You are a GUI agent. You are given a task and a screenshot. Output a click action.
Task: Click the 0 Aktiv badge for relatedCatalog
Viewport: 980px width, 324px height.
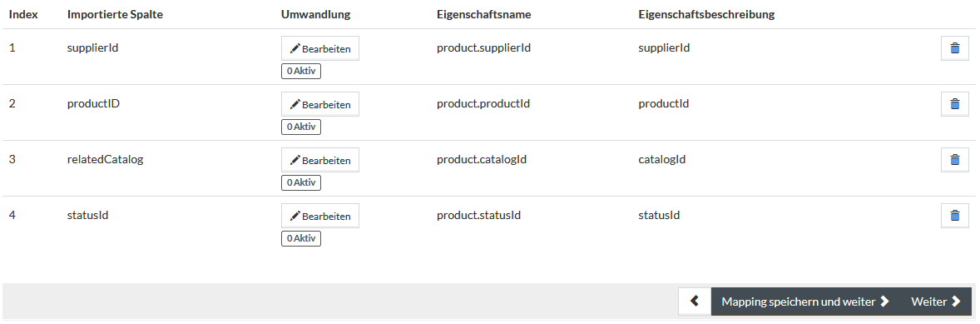pyautogui.click(x=300, y=182)
